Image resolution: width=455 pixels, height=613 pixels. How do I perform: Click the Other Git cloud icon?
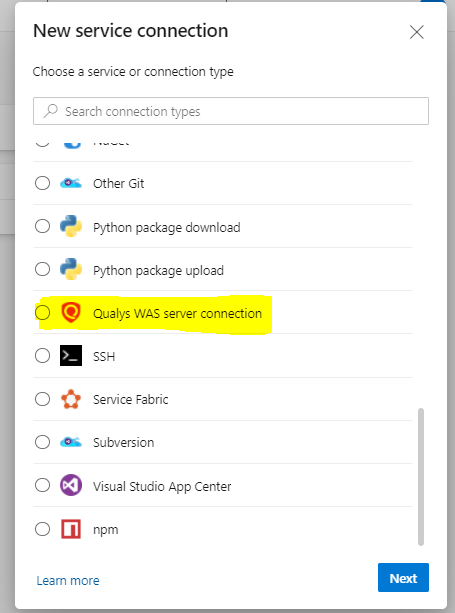[x=71, y=183]
